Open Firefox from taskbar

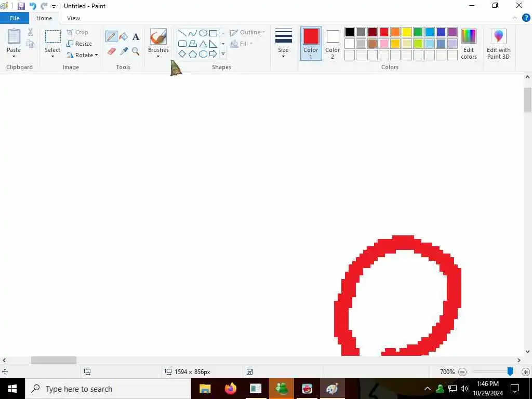coord(230,389)
